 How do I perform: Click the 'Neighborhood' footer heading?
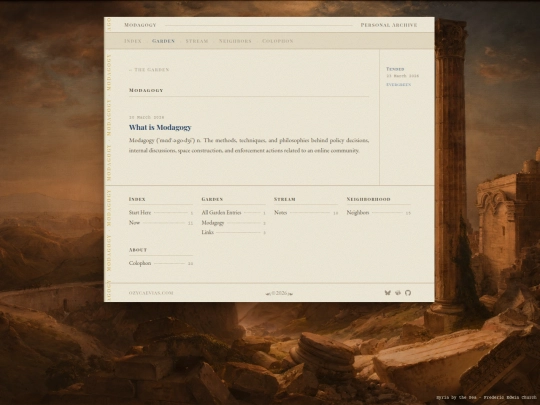point(368,199)
